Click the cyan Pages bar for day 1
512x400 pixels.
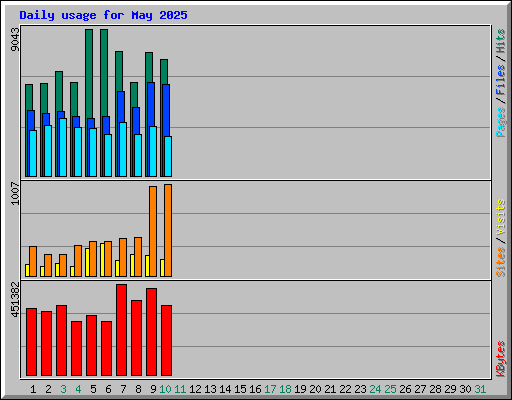pos(33,153)
